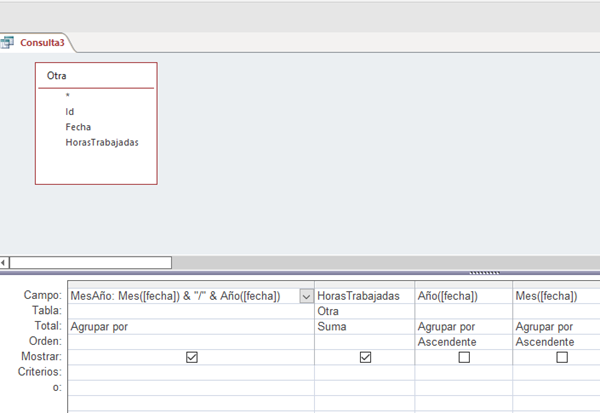The height and width of the screenshot is (413, 600).
Task: Click the Tabla cell for MesAño column
Action: click(x=191, y=311)
